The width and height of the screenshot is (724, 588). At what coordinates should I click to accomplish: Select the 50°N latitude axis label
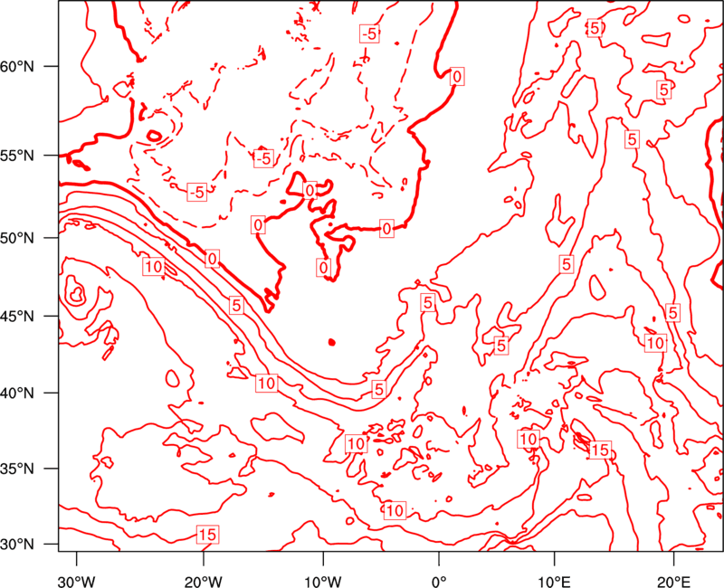pos(17,238)
